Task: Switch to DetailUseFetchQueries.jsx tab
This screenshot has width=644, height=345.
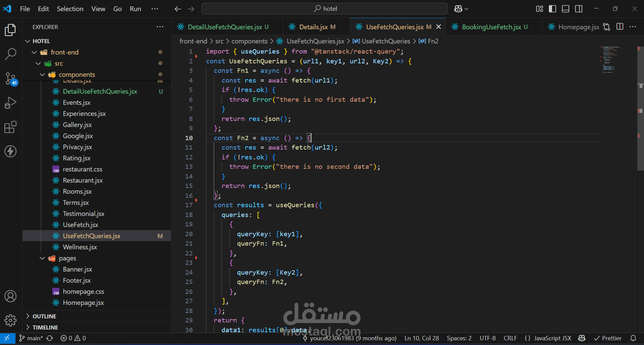Action: (x=227, y=27)
